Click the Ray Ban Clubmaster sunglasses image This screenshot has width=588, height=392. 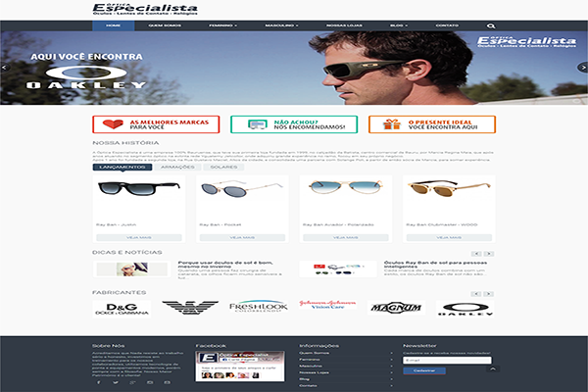[449, 189]
